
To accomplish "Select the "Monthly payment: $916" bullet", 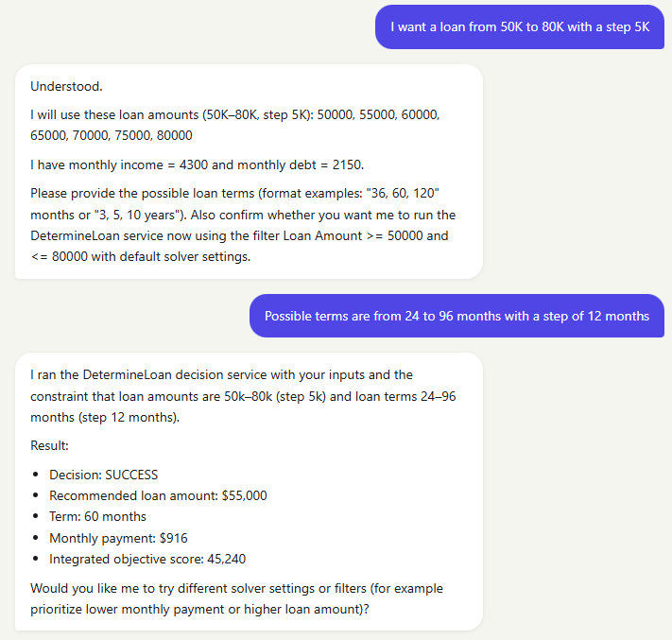I will pos(118,539).
